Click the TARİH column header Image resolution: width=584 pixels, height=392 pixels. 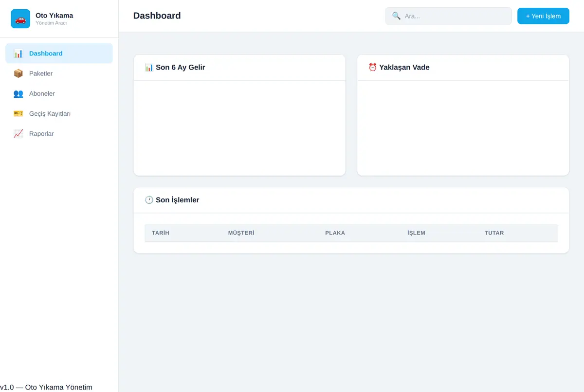[161, 233]
